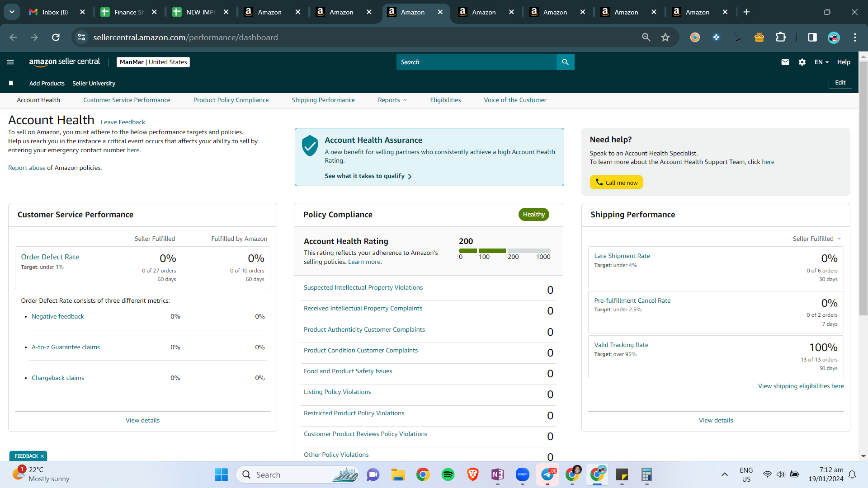Open Zoom from the taskbar
The height and width of the screenshot is (488, 868).
523,474
